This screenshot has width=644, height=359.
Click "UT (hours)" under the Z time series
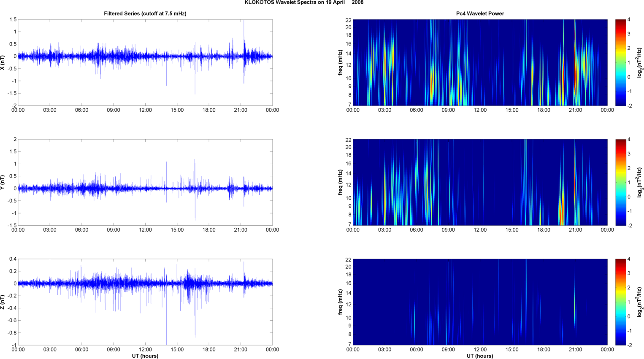(x=145, y=356)
